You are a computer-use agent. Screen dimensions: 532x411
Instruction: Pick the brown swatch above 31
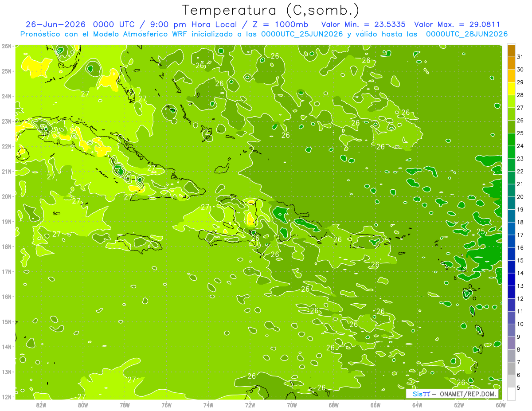[x=511, y=51]
